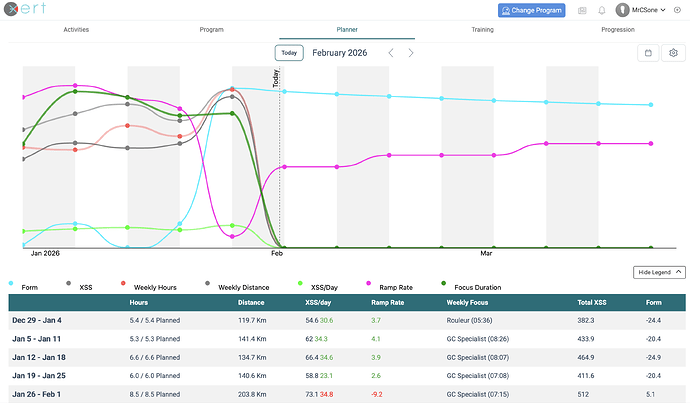Click the calendar view icon
The height and width of the screenshot is (403, 690).
point(648,52)
